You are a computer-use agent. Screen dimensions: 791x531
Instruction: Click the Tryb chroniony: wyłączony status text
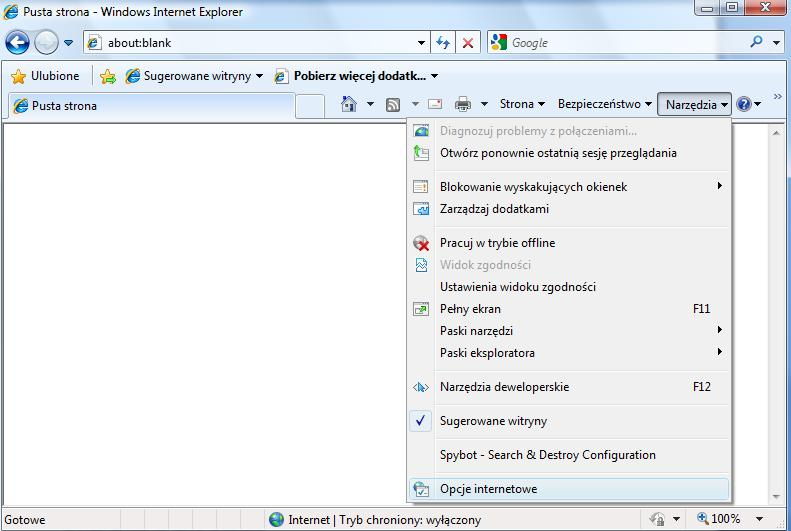point(410,520)
